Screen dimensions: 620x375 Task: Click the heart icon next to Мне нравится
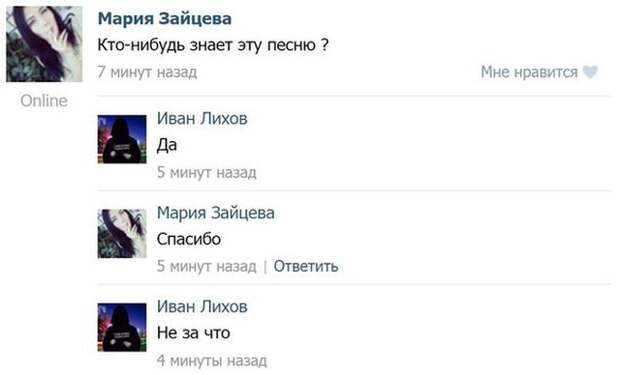click(590, 72)
